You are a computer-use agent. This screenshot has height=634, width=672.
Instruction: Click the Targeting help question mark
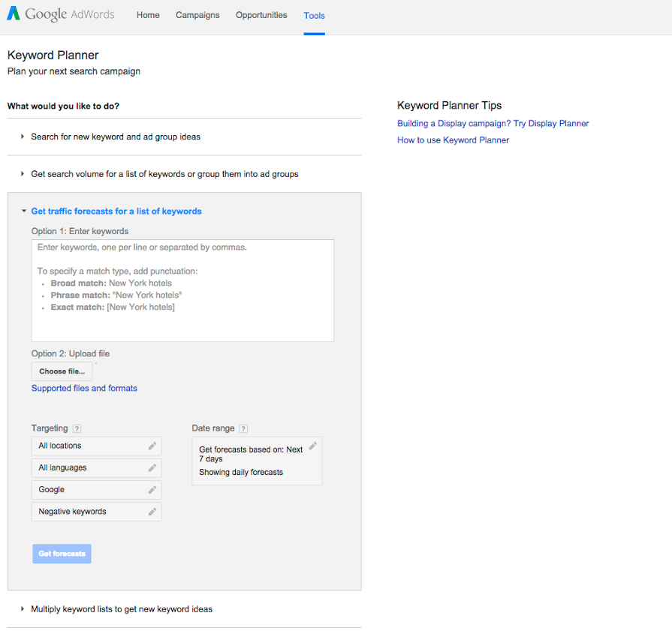[77, 428]
